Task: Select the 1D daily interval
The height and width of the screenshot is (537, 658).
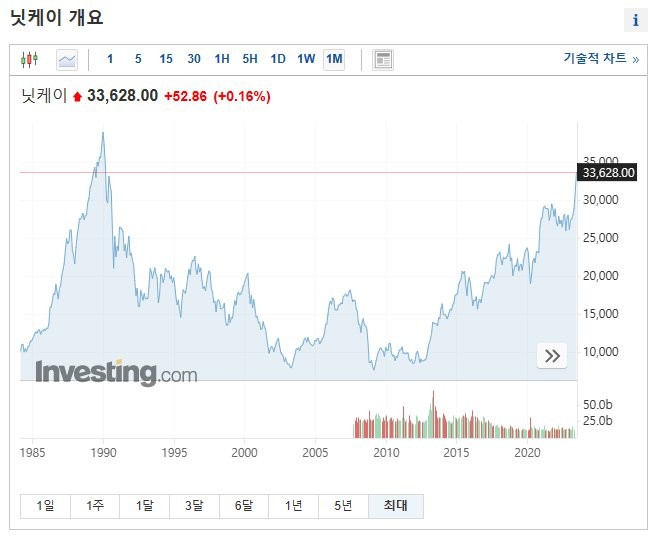Action: (278, 59)
